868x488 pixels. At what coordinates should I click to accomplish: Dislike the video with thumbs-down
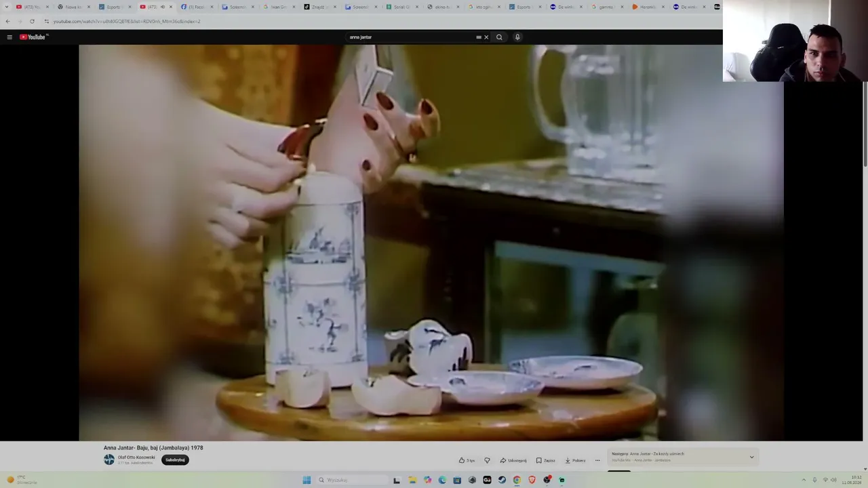tap(487, 460)
